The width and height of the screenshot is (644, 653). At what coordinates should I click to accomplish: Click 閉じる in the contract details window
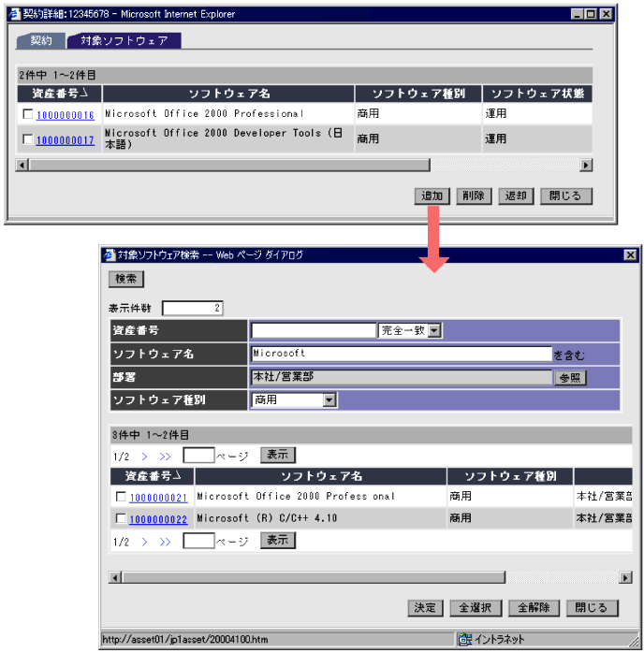pyautogui.click(x=565, y=196)
